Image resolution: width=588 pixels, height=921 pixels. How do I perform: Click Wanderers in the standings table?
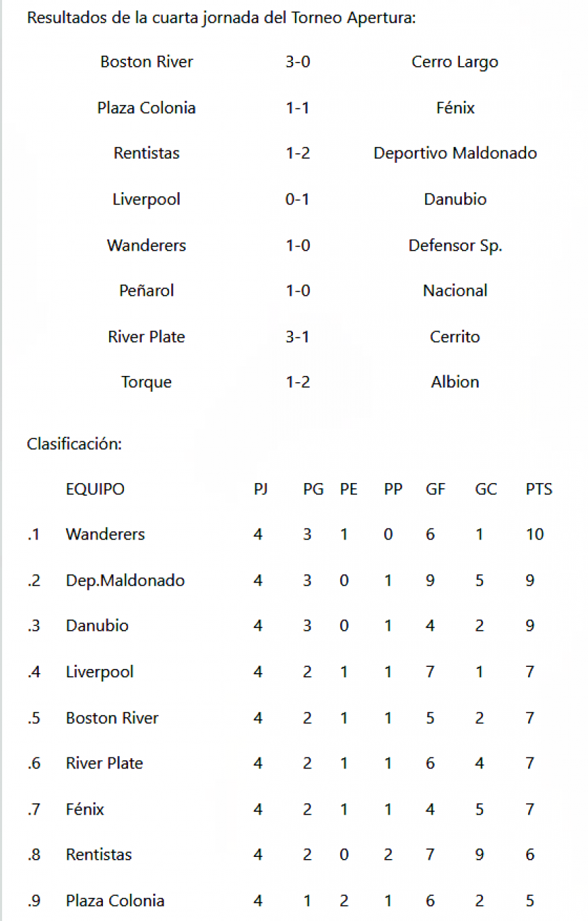[106, 535]
